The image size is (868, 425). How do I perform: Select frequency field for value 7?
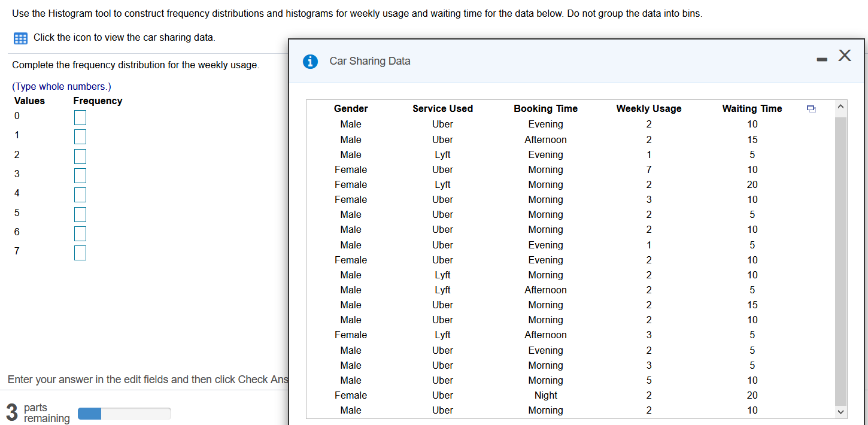(80, 253)
